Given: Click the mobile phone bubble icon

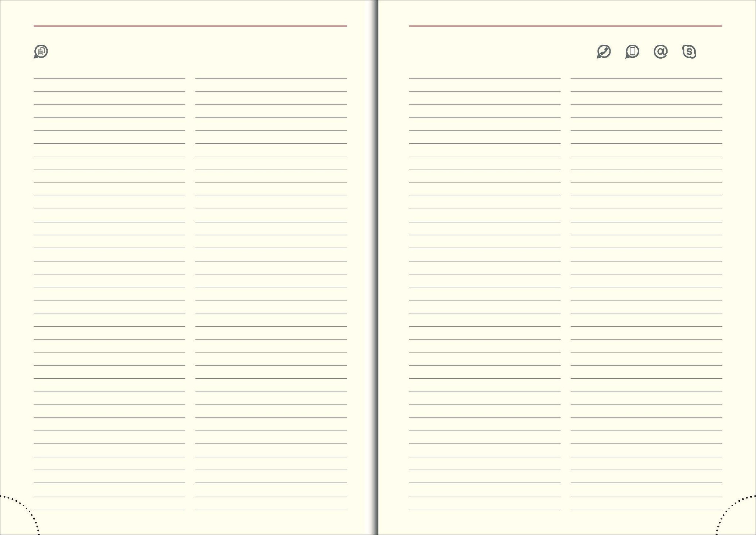Looking at the screenshot, I should coord(632,52).
